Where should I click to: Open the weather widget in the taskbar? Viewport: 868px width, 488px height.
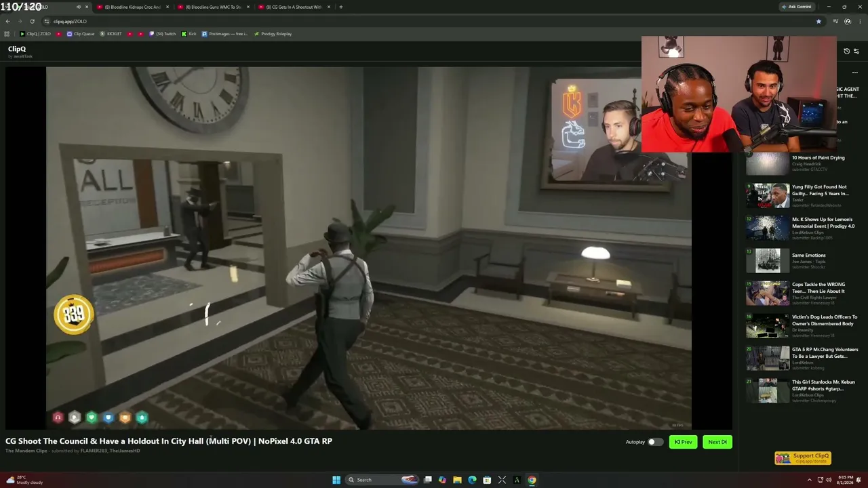[x=24, y=480]
